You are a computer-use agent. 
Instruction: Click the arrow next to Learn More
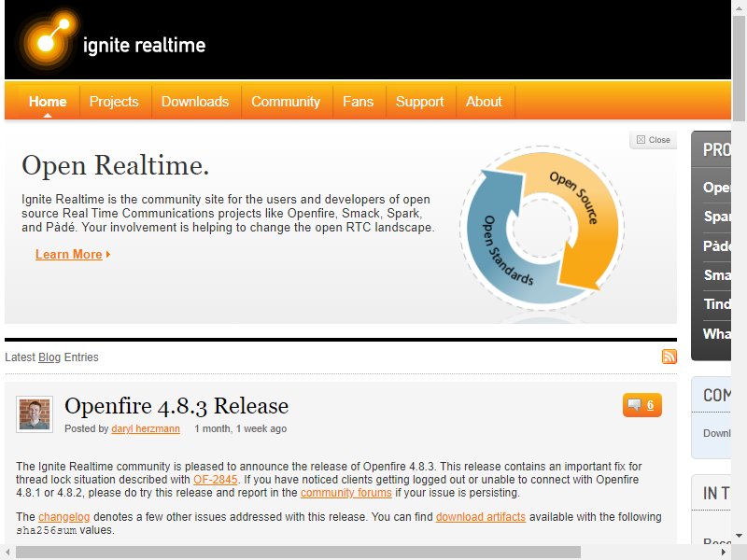click(x=108, y=254)
